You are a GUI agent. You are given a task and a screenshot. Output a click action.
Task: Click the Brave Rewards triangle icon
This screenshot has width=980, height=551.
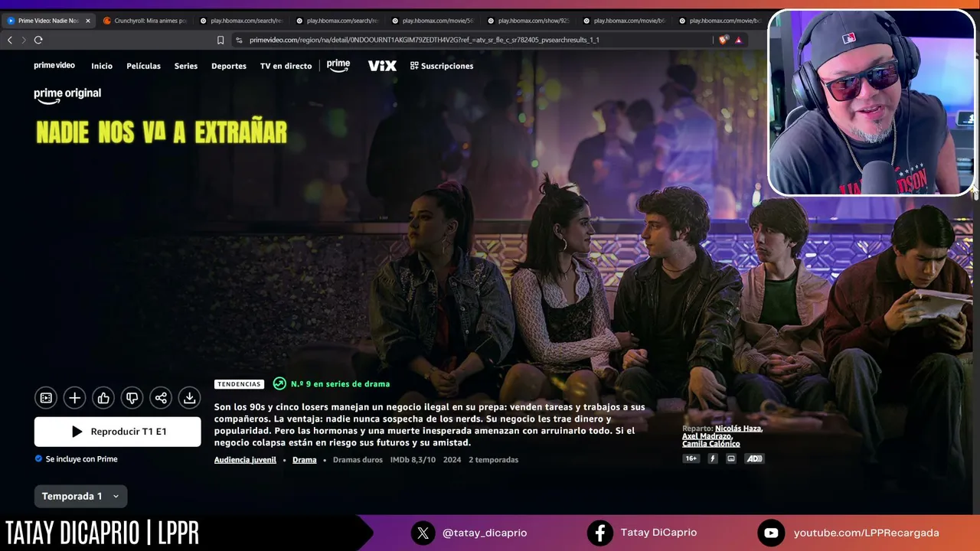coord(739,40)
